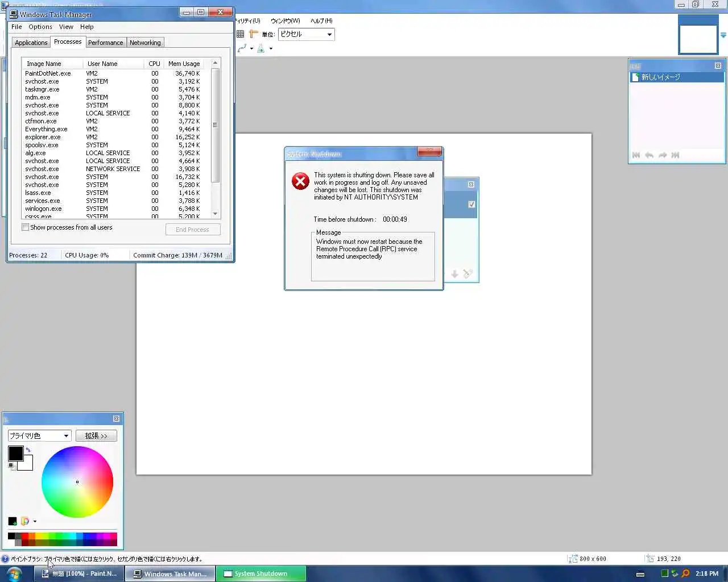The image size is (728, 582).
Task: Click the keyboard icon in system tray
Action: pos(640,574)
